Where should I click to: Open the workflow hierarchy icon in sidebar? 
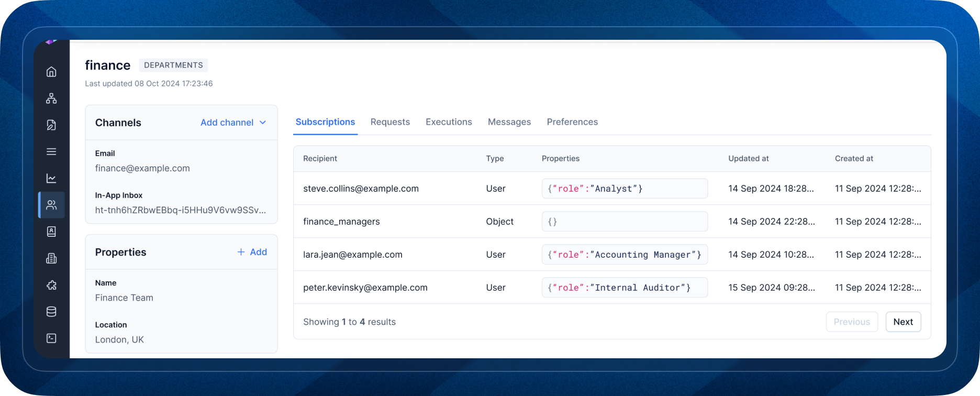(x=51, y=98)
